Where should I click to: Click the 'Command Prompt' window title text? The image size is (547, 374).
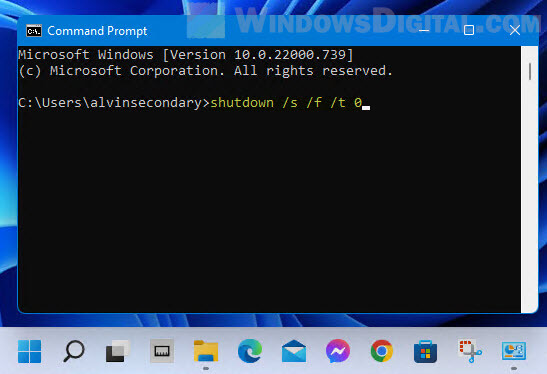(x=97, y=31)
